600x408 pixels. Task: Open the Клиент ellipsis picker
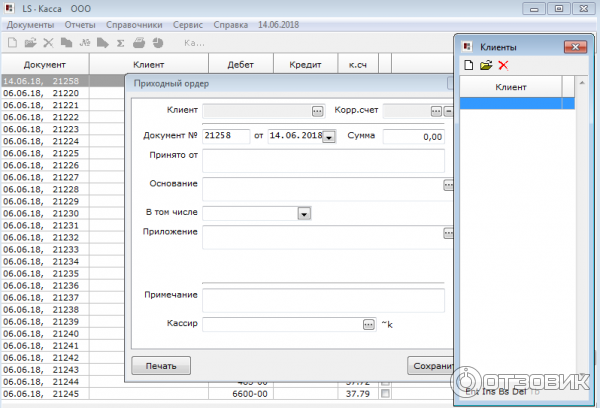click(318, 110)
